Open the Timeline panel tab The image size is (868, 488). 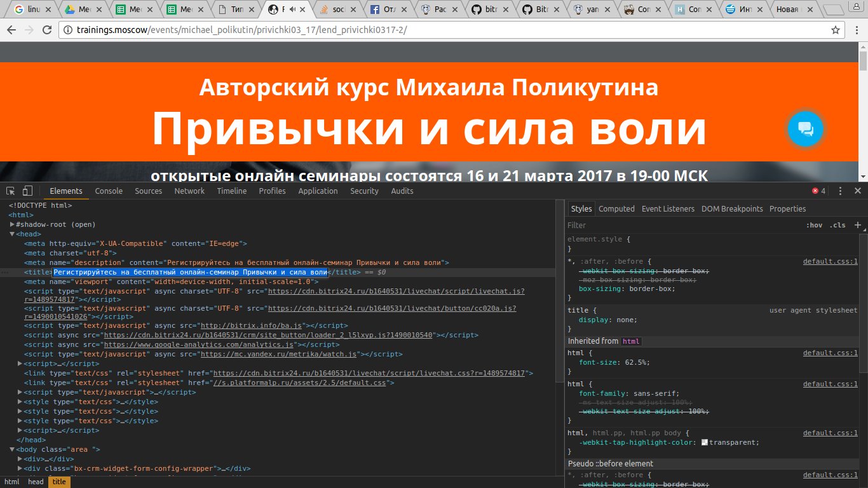pyautogui.click(x=232, y=191)
